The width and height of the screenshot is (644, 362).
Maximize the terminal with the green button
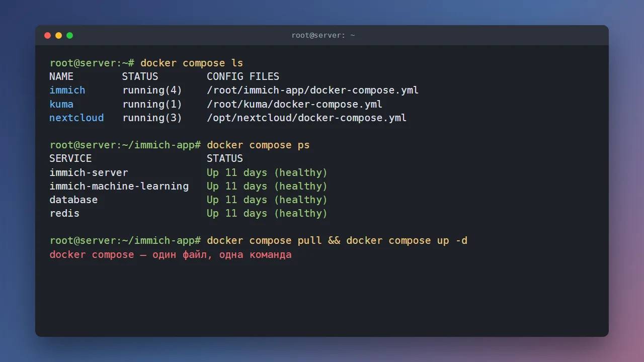[70, 35]
